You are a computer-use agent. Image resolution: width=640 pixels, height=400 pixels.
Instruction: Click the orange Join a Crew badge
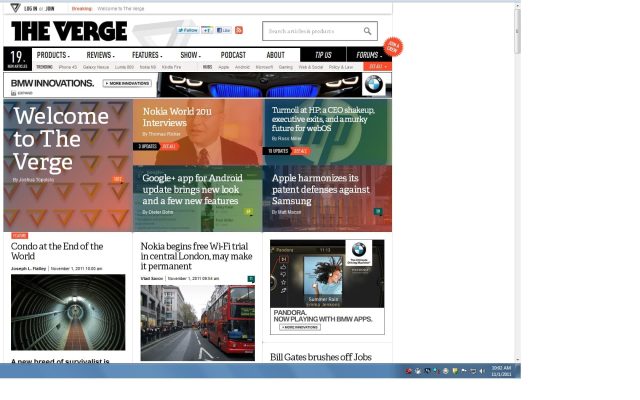click(393, 47)
